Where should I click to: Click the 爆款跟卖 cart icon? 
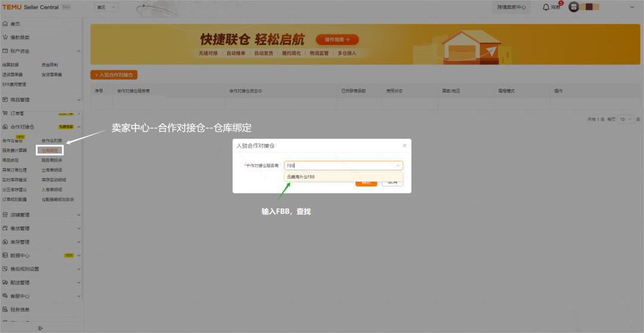click(5, 38)
